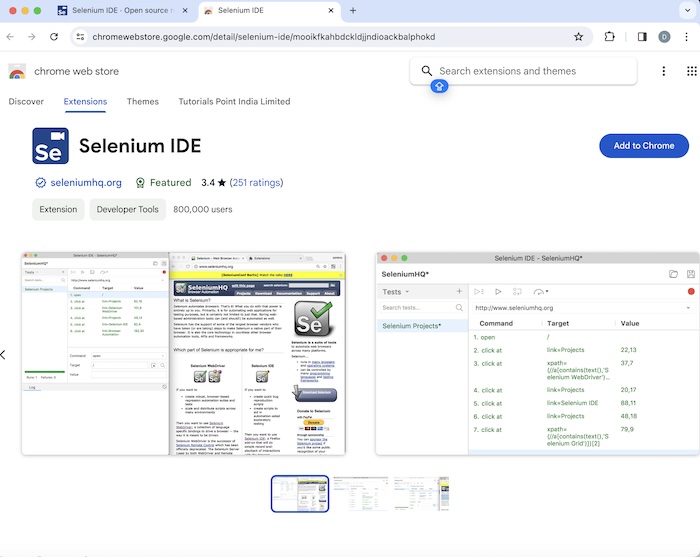Click the Extension category chip

(58, 209)
